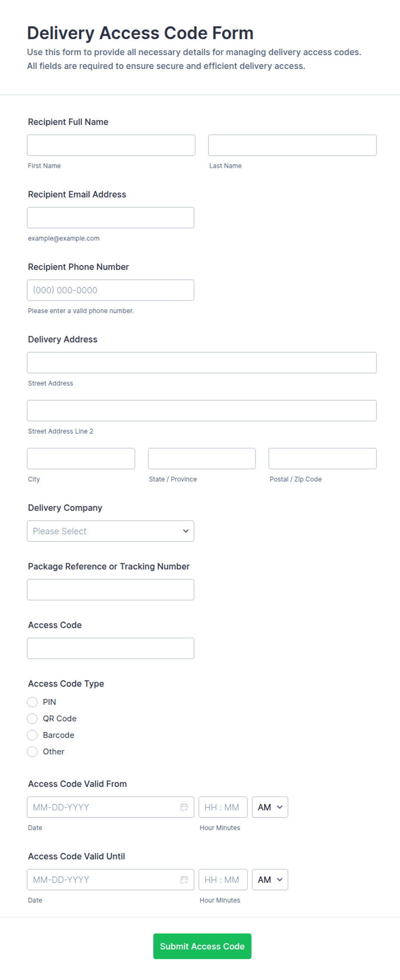Viewport: 400px width, 980px height.
Task: Open the Delivery Company dropdown
Action: pyautogui.click(x=111, y=531)
